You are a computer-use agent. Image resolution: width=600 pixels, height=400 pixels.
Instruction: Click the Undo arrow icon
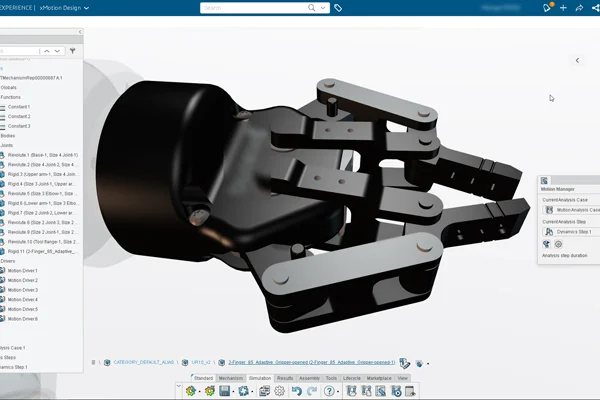297,391
